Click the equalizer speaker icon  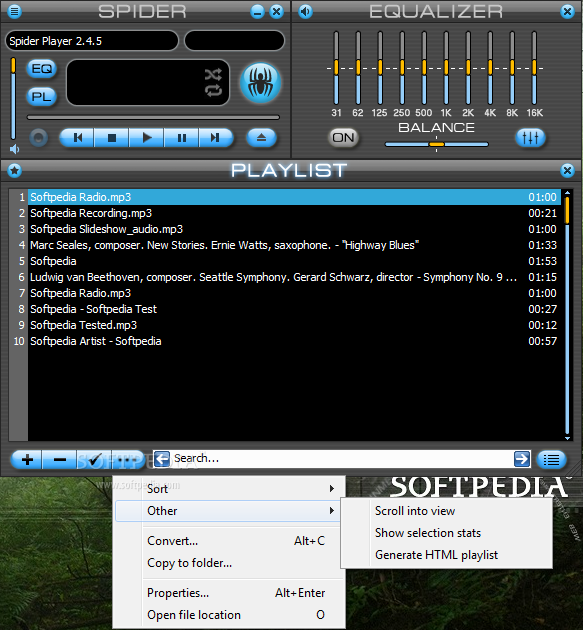tap(305, 11)
